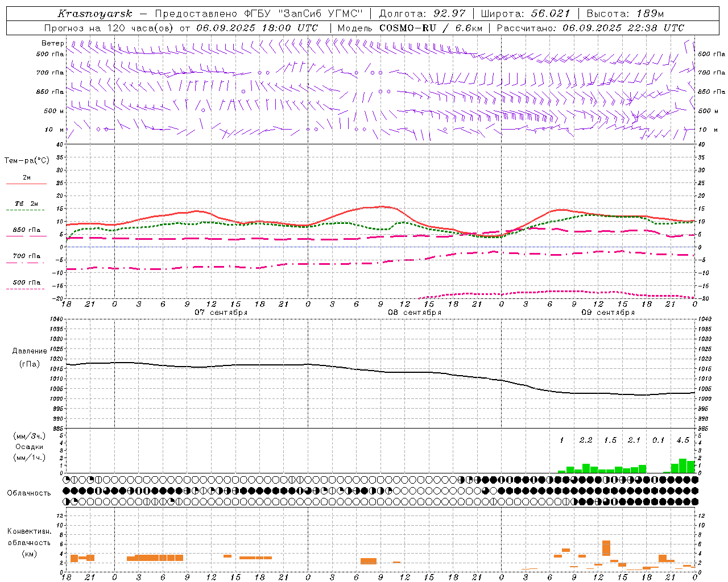728x582 pixels.
Task: Click the '(гПа)' pressure unit label
Action: (30, 364)
